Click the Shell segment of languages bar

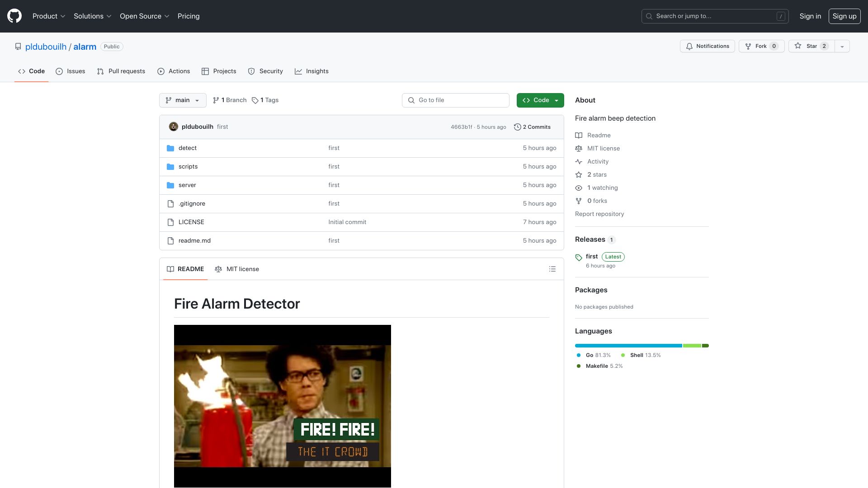(x=692, y=346)
